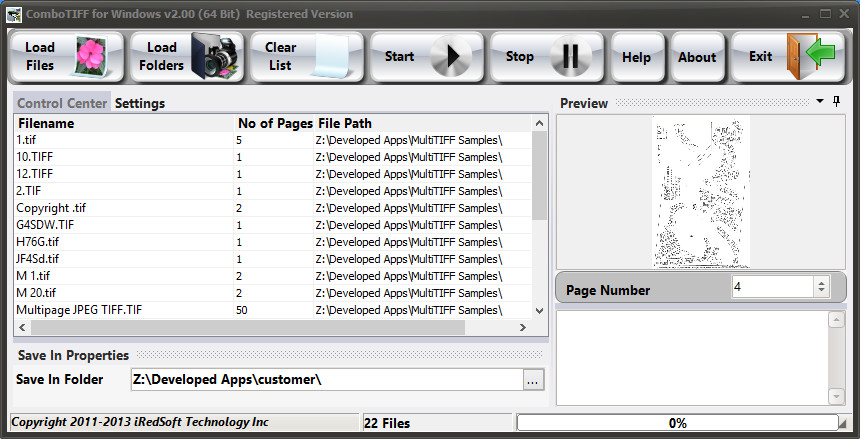Open the About button
The height and width of the screenshot is (439, 860).
pos(698,57)
